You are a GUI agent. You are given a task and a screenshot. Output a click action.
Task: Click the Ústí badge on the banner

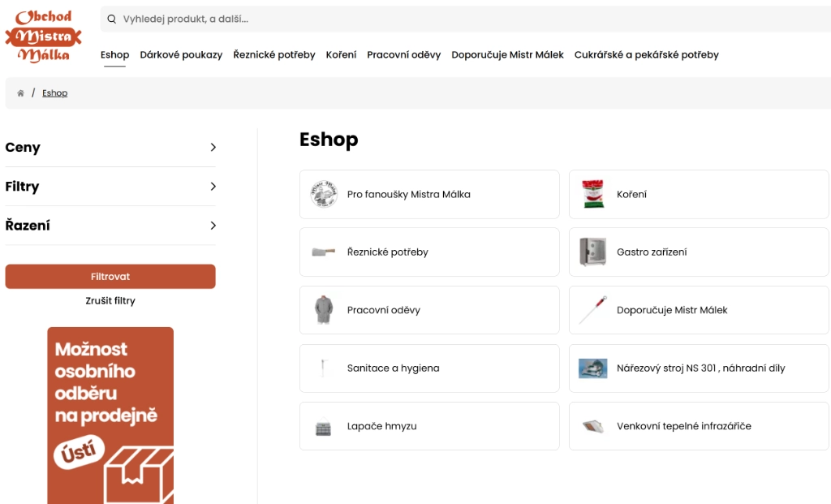[x=79, y=453]
